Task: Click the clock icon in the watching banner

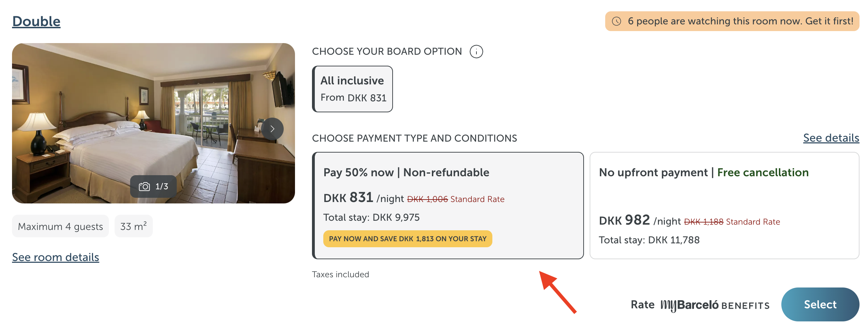Action: pos(617,21)
